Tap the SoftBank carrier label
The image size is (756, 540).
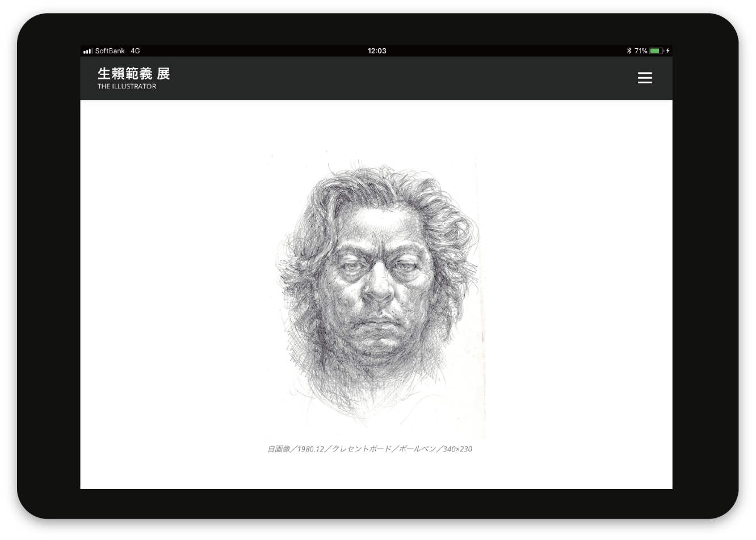click(110, 51)
